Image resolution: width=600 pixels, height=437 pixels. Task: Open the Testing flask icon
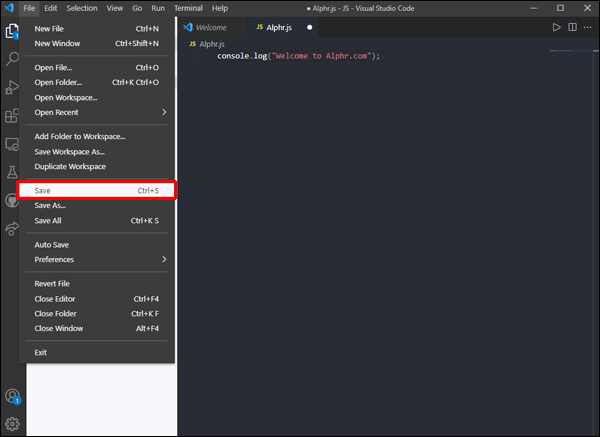[12, 172]
